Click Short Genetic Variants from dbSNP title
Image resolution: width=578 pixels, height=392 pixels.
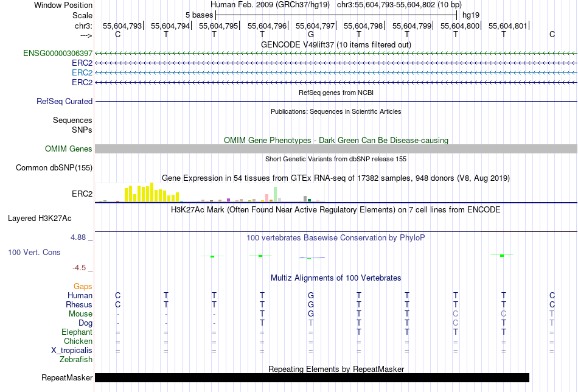click(x=336, y=159)
